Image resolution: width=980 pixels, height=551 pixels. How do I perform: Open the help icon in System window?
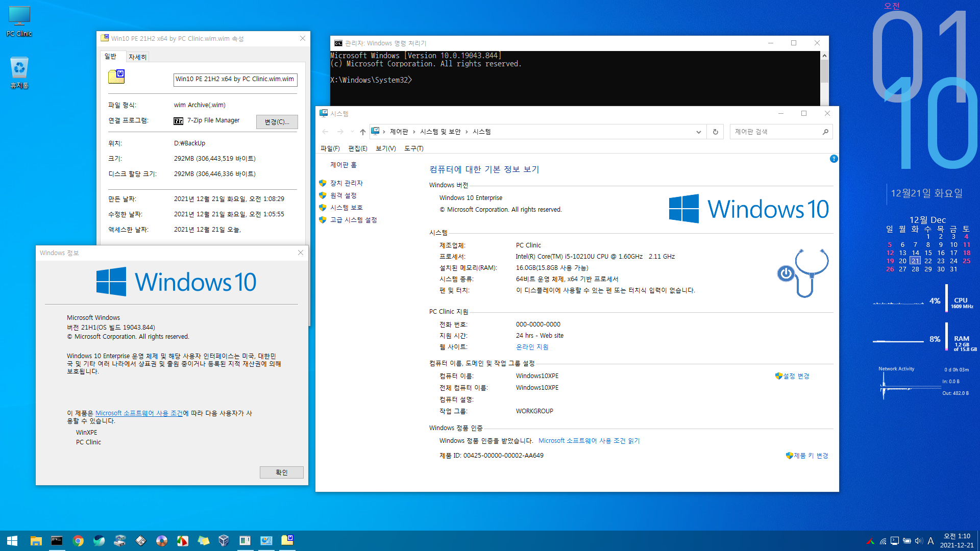coord(834,159)
